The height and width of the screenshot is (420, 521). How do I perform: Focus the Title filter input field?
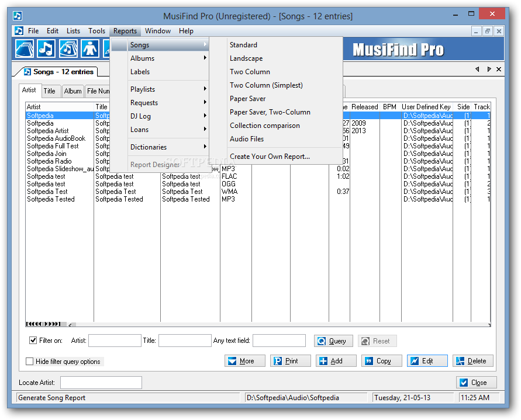185,341
